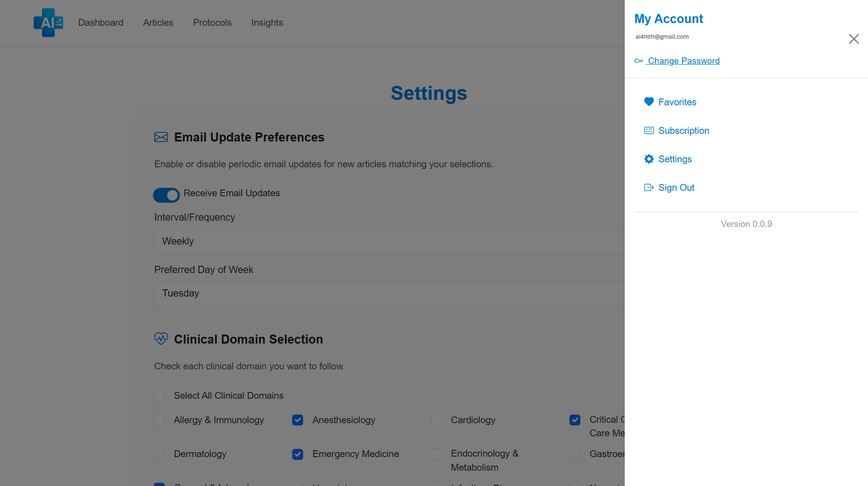Check the Cardiology checkbox
Viewport: 868px width, 486px height.
436,420
